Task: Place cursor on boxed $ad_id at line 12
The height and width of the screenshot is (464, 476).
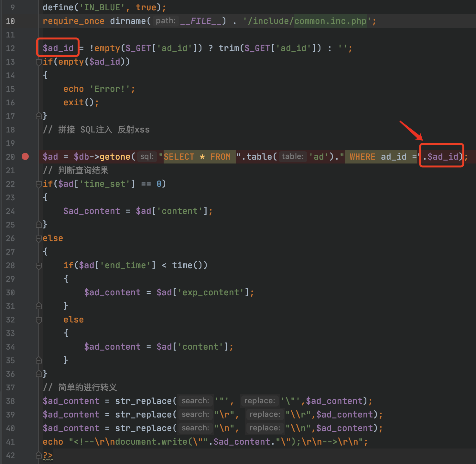Action: tap(58, 48)
